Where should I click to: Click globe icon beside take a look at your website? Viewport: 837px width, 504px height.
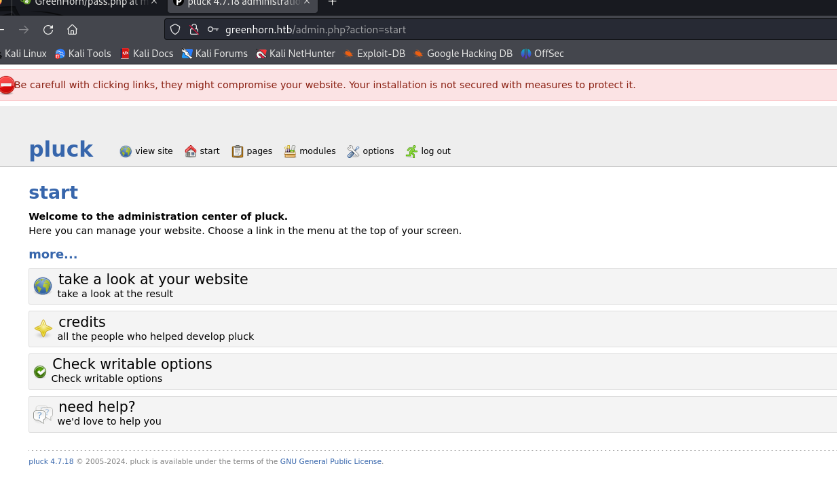click(x=43, y=286)
